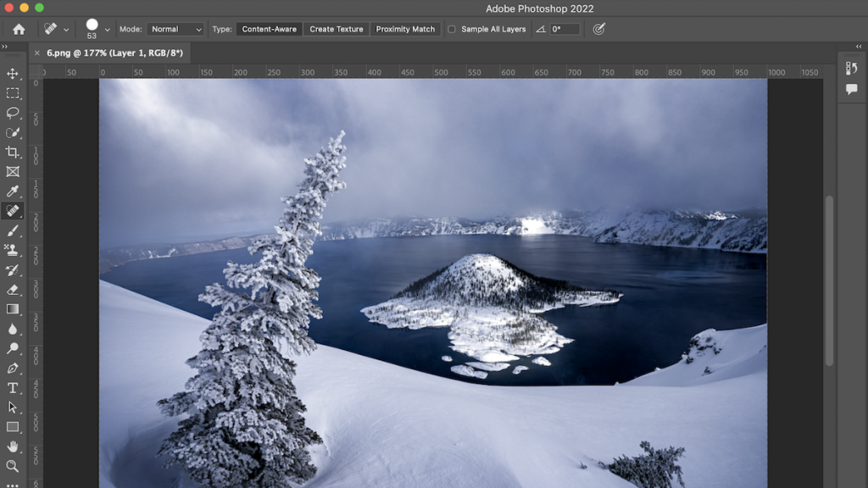Image resolution: width=868 pixels, height=488 pixels.
Task: Pick the Eyedropper tool
Action: coord(13,191)
